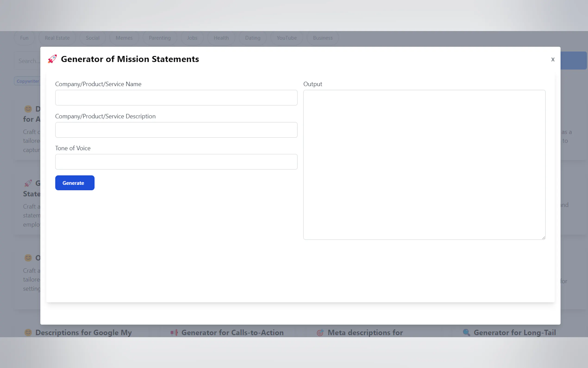Close the Mission Statements modal with X
This screenshot has width=588, height=368.
tap(553, 60)
